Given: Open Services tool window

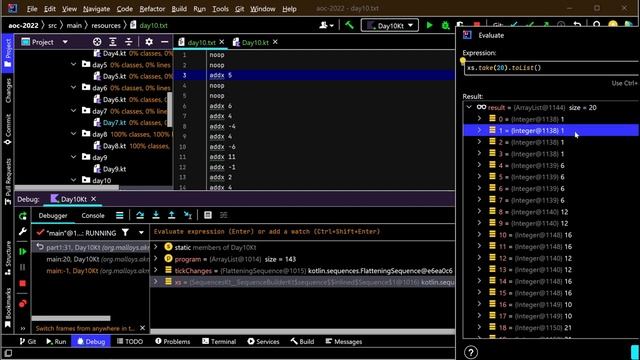Looking at the screenshot, I should [263, 342].
